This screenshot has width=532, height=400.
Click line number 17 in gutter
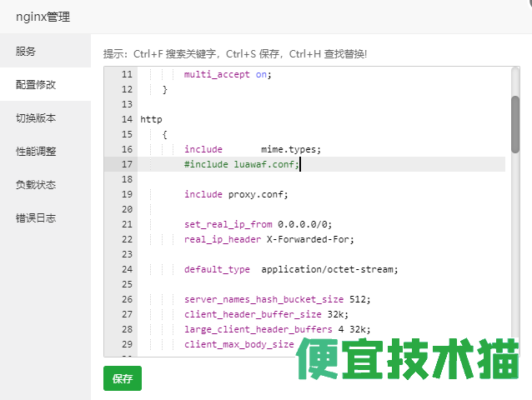coord(127,164)
